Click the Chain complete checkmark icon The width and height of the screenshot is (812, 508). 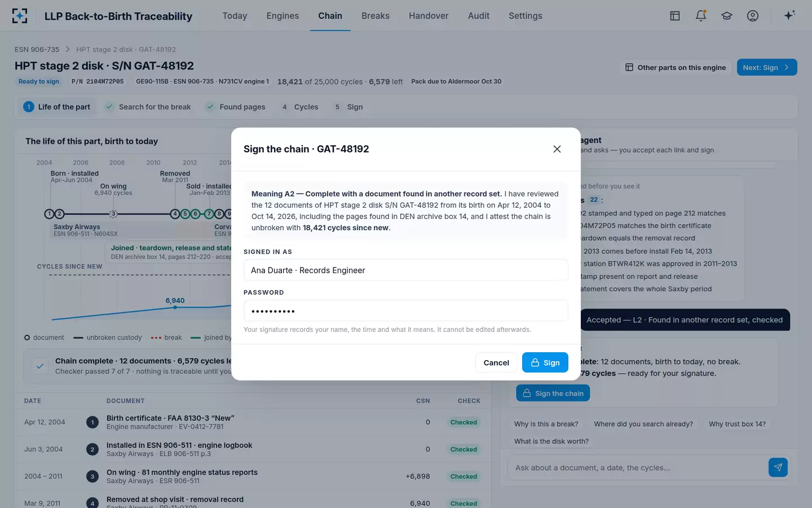[x=40, y=366]
